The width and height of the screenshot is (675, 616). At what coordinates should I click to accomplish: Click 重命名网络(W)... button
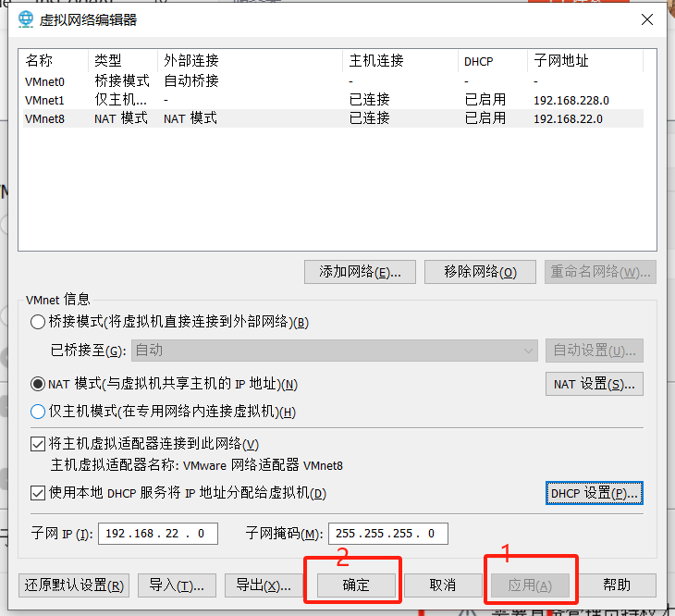[x=600, y=272]
